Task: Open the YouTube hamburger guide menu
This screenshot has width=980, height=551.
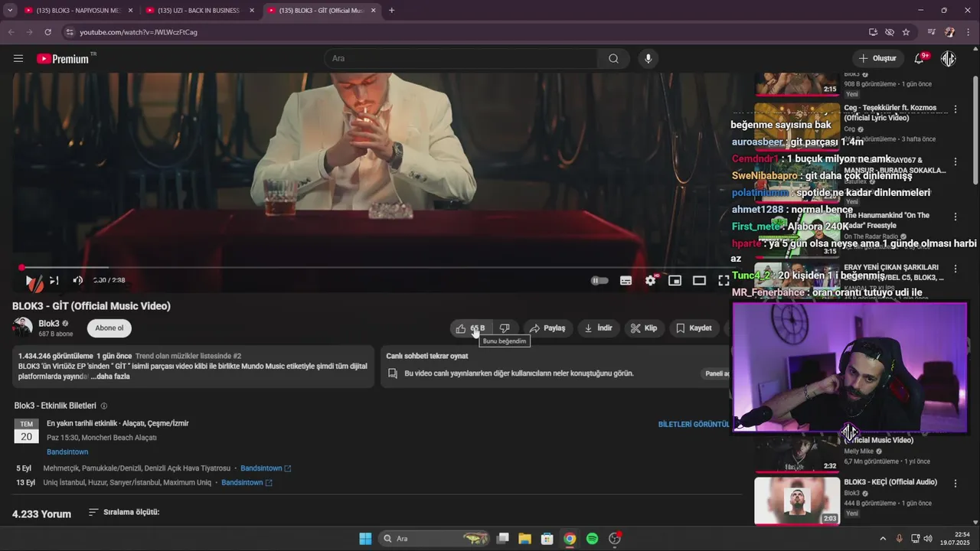Action: coord(18,58)
